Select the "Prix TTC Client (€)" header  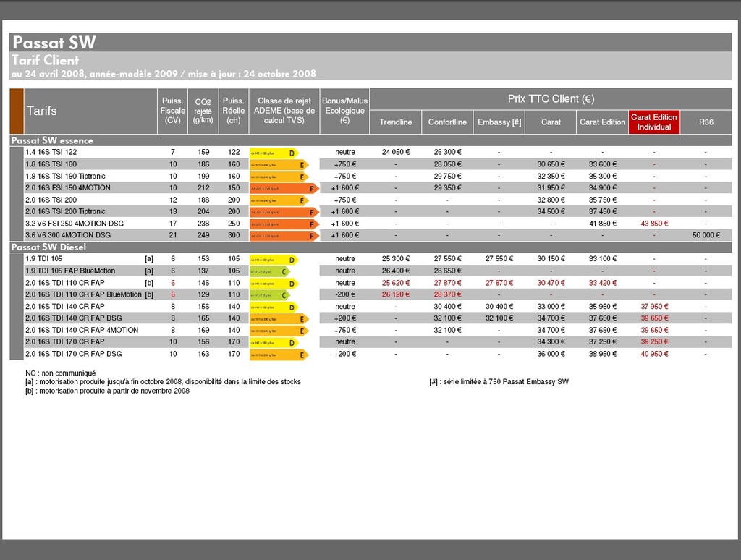pyautogui.click(x=551, y=99)
